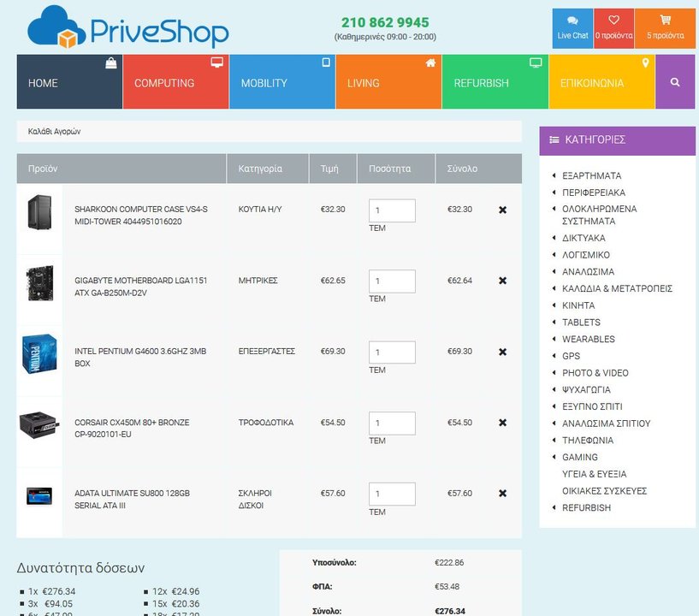699x616 pixels.
Task: Click the phone number 210 862 9945
Action: [x=385, y=22]
